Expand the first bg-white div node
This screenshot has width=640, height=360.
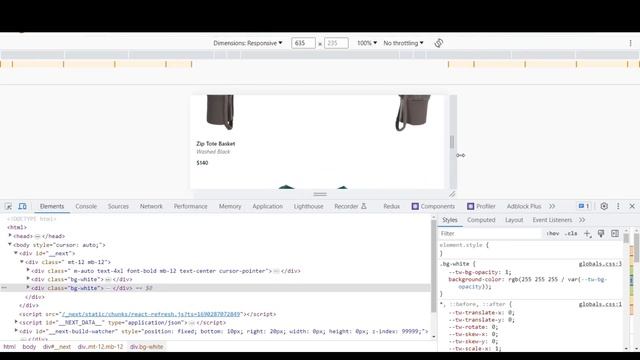pyautogui.click(x=28, y=279)
